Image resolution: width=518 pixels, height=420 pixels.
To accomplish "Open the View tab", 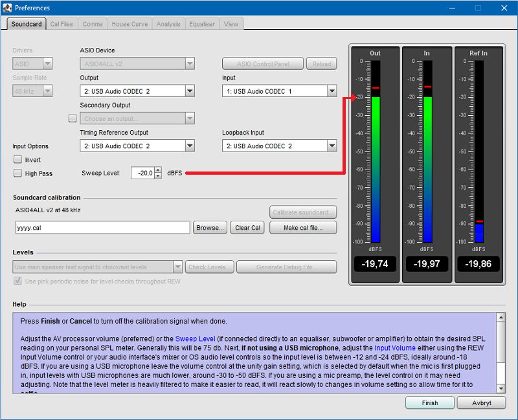I will tap(231, 24).
